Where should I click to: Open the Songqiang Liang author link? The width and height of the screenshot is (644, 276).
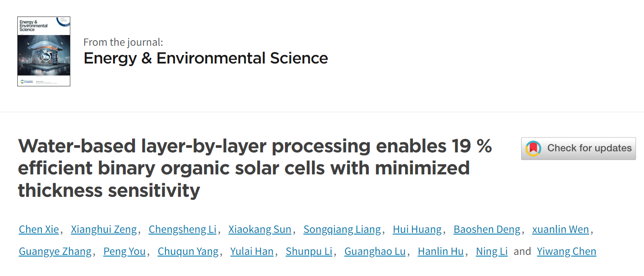(342, 229)
